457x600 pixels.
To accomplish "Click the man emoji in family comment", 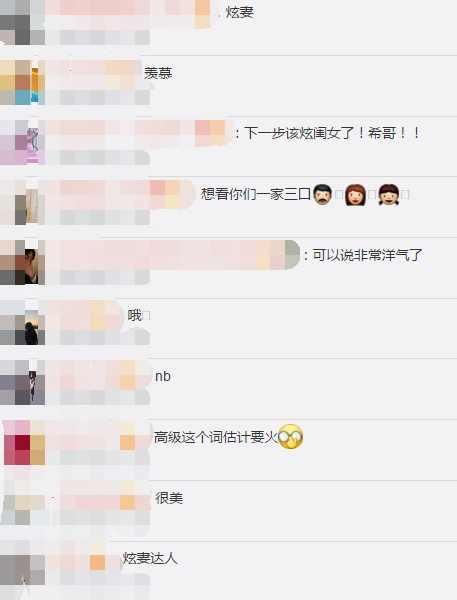I will click(x=322, y=194).
